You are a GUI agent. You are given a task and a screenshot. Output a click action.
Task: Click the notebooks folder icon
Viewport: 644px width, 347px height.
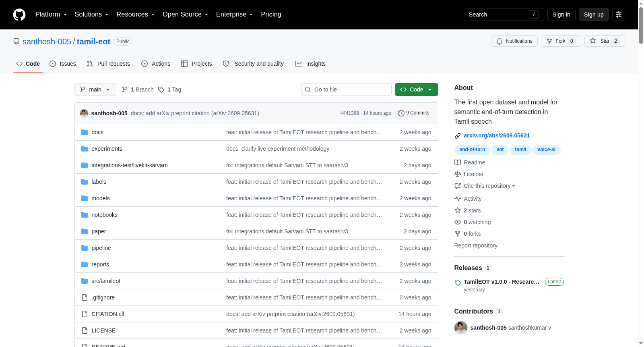tap(85, 215)
